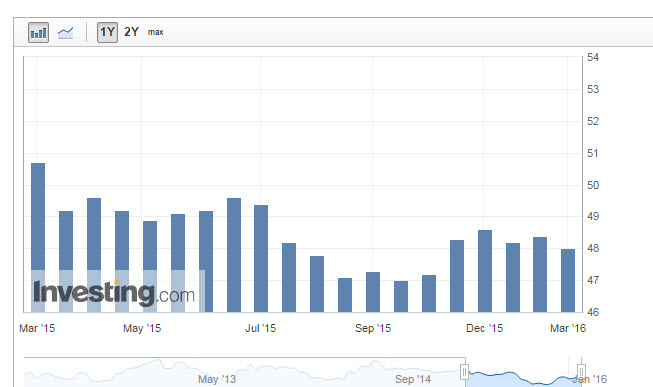Viewport: 653px width, 387px height.
Task: Click the shortest bar near 47 value
Action: tap(401, 296)
